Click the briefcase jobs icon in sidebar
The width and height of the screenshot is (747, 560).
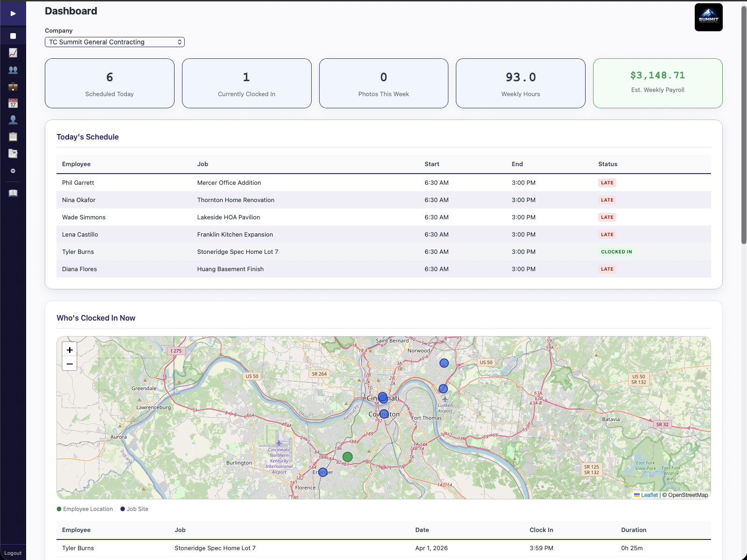13,86
